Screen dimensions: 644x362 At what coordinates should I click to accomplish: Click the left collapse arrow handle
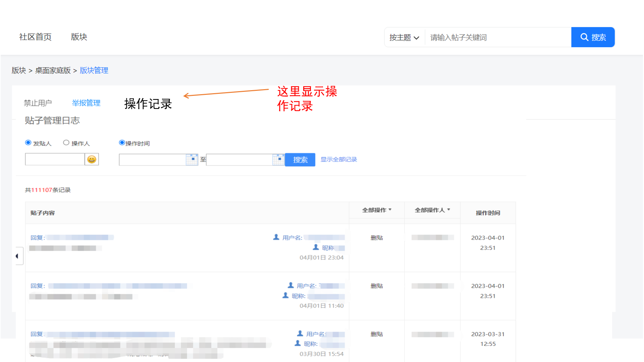point(18,256)
